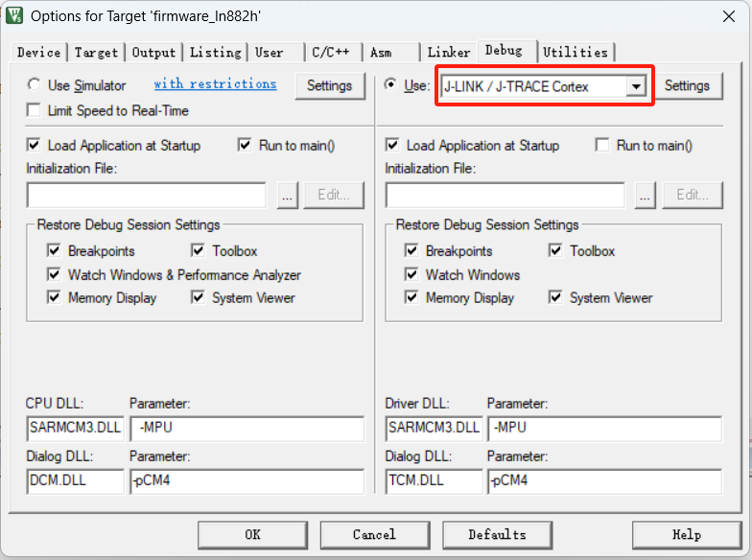Open the Listing tab
Screen dimensions: 752x560
tap(215, 52)
